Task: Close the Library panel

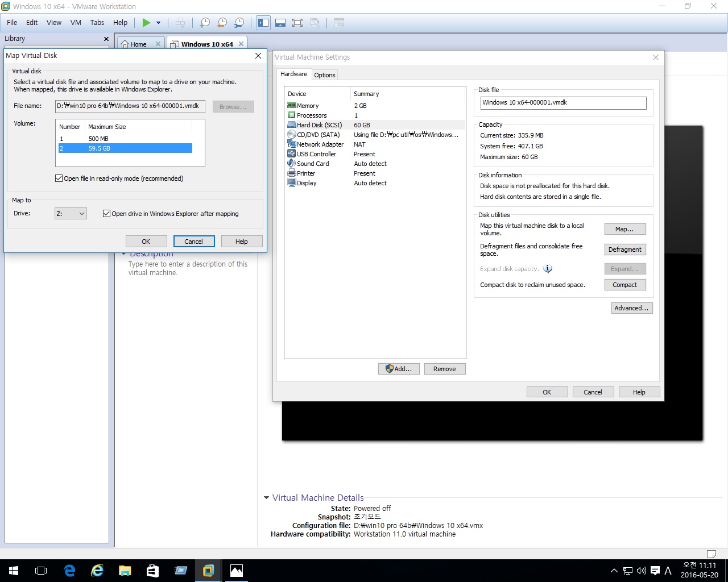Action: [x=106, y=39]
